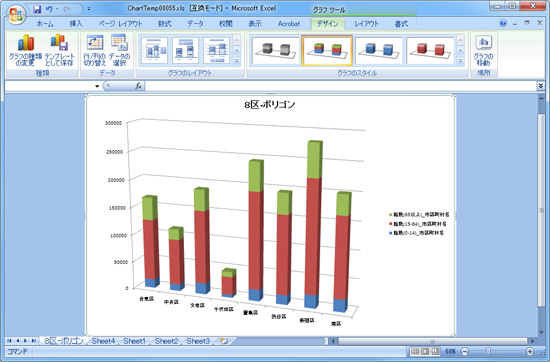The height and width of the screenshot is (362, 550).
Task: Click the Move Chart icon
Action: 483,50
